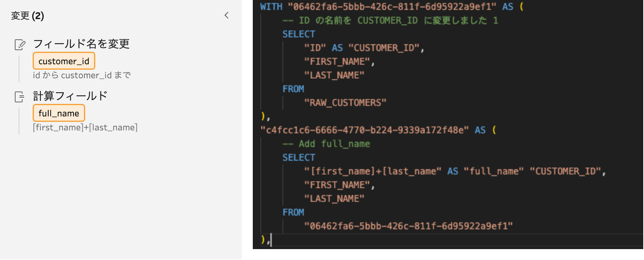Click the "RAW_CUSTOMERS" table name
644x260 pixels.
click(345, 103)
